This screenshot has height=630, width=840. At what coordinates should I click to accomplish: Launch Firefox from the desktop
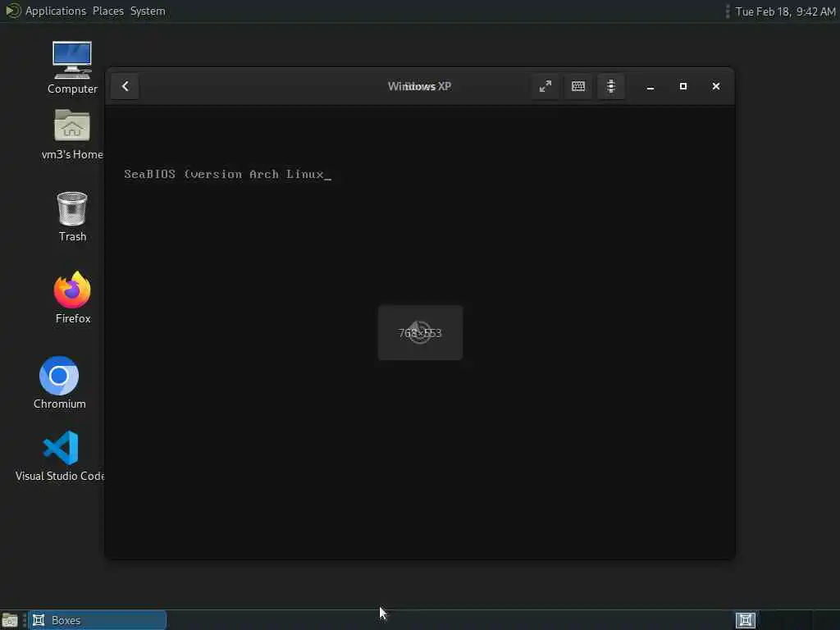pos(72,298)
